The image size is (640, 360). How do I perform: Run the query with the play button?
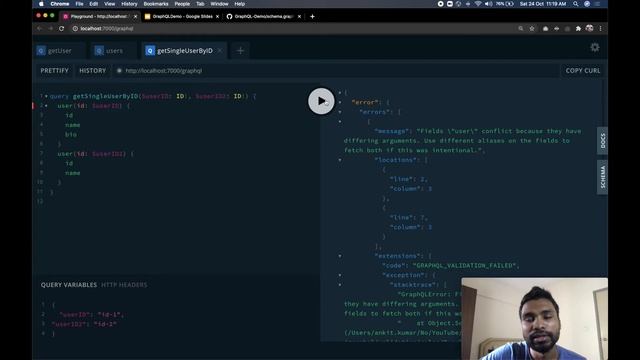click(321, 101)
